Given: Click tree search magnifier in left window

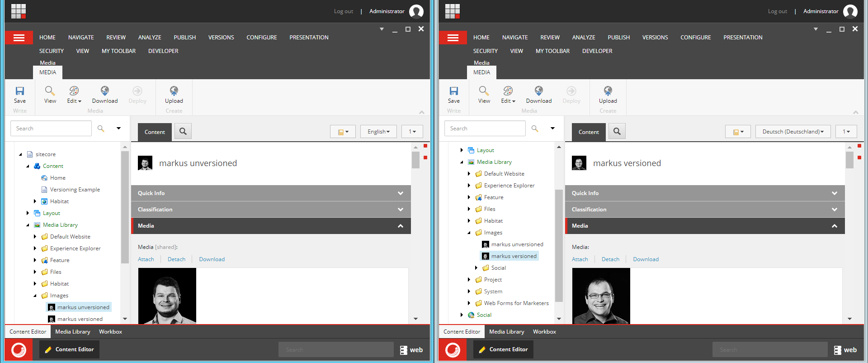Looking at the screenshot, I should [x=101, y=129].
